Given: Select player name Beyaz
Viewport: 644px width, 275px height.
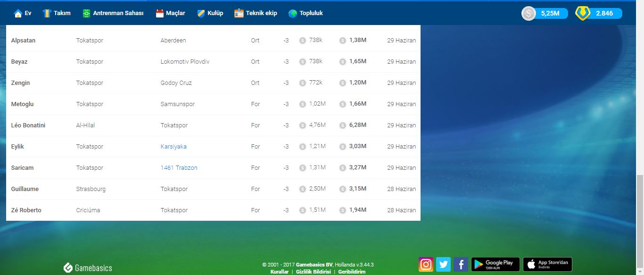Looking at the screenshot, I should coord(19,62).
